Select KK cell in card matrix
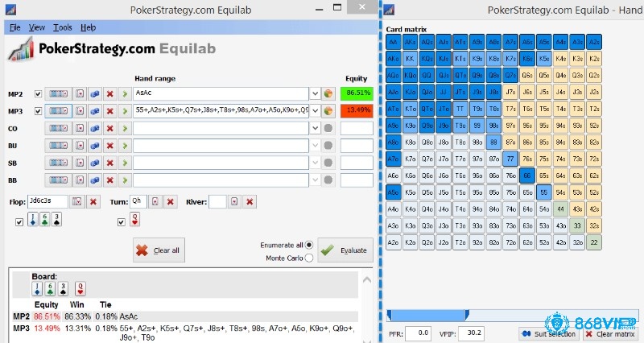Viewport: 644px width, 343px height. click(x=410, y=59)
